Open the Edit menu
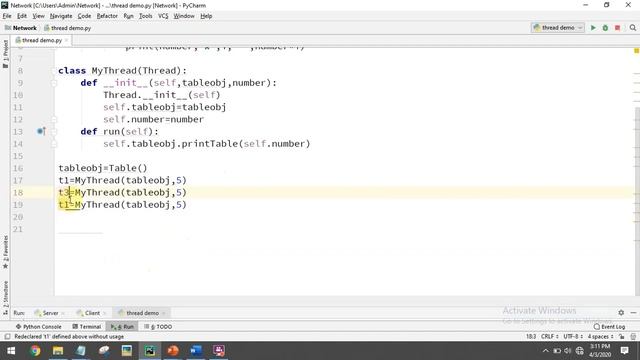 [22, 16]
